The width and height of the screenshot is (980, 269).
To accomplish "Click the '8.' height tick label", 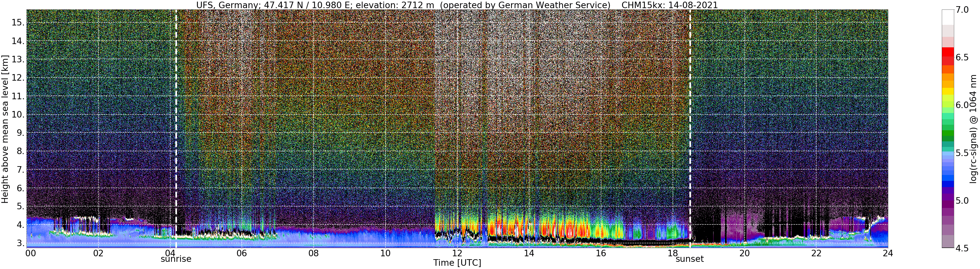I will coord(20,151).
